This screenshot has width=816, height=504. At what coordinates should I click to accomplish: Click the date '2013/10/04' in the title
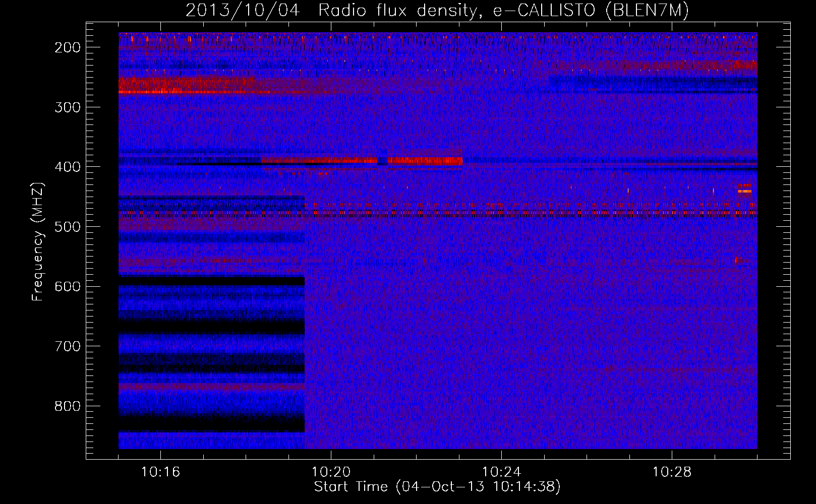click(x=243, y=11)
